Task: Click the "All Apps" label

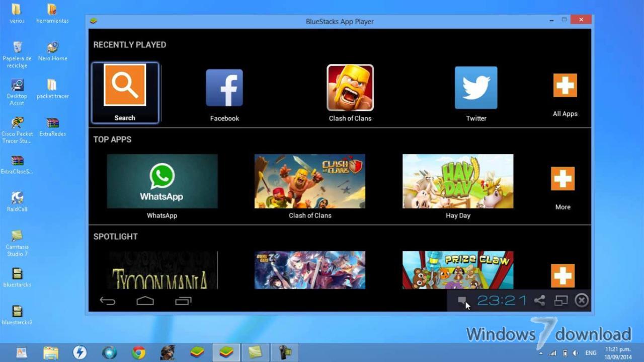Action: click(x=565, y=114)
